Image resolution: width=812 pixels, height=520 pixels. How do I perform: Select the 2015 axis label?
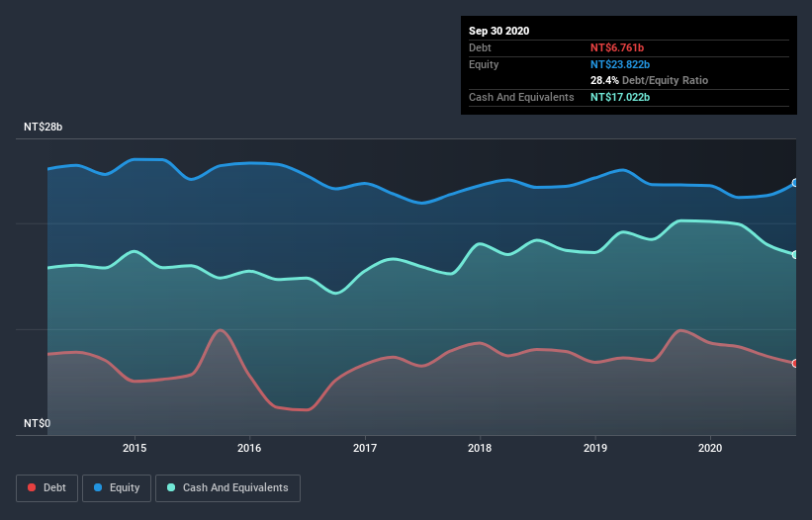tap(135, 448)
